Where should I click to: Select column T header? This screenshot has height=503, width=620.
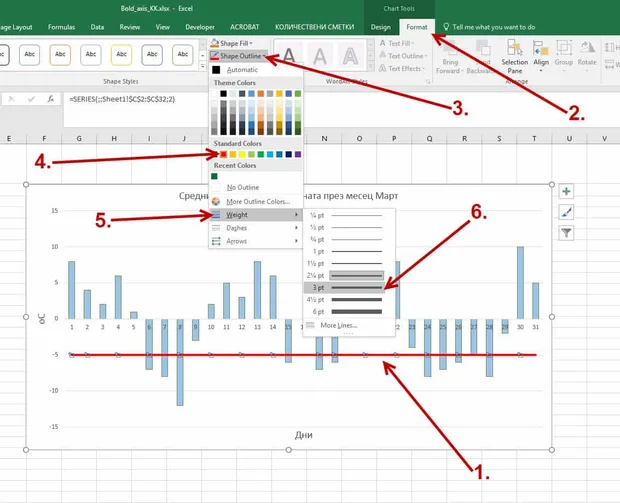(534, 138)
